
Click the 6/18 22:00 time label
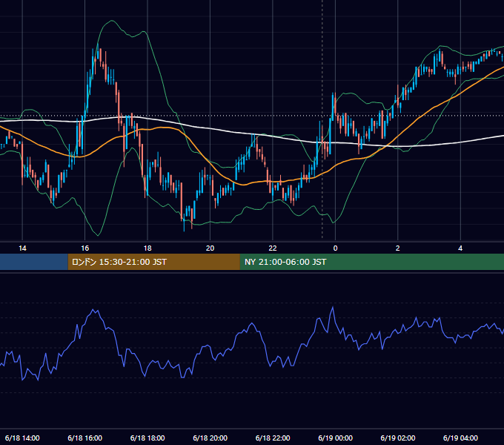coord(273,438)
